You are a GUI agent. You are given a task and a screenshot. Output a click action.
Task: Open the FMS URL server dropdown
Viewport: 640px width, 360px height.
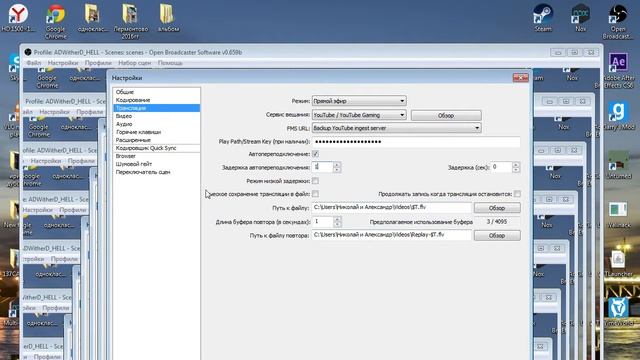(x=396, y=128)
